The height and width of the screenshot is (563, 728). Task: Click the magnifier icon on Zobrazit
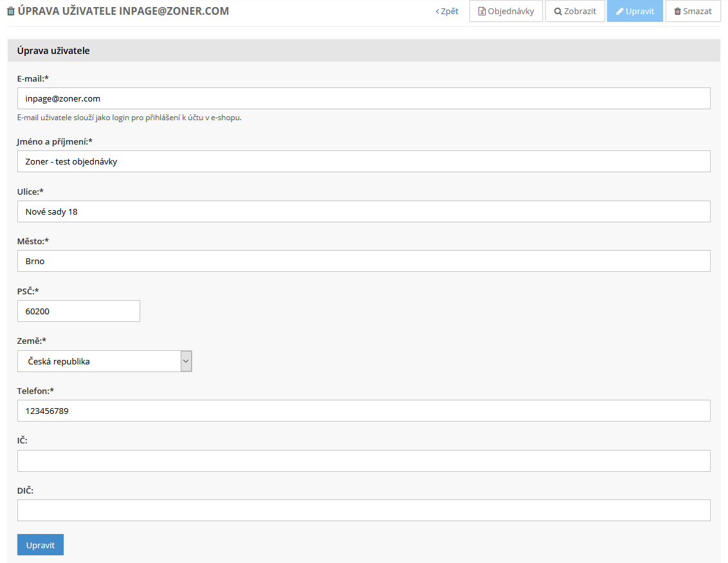[x=558, y=12]
